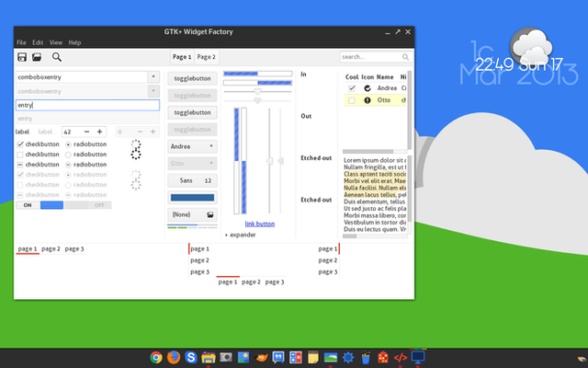588x368 pixels.
Task: Launch GIMP from the dock
Action: (261, 357)
